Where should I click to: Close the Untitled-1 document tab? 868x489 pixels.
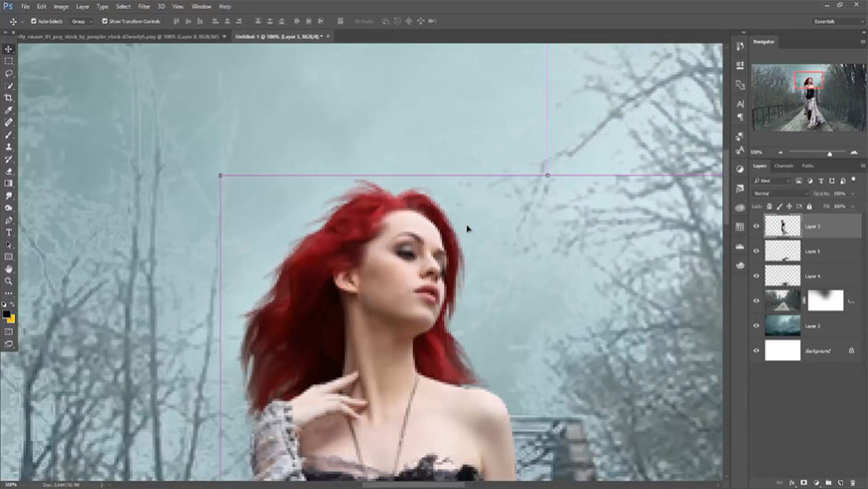(327, 37)
